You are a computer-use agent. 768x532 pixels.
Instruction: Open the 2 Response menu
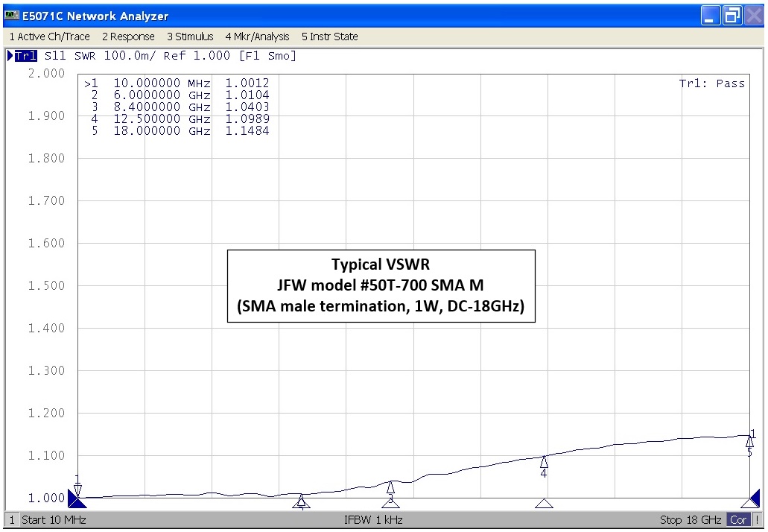[x=128, y=37]
